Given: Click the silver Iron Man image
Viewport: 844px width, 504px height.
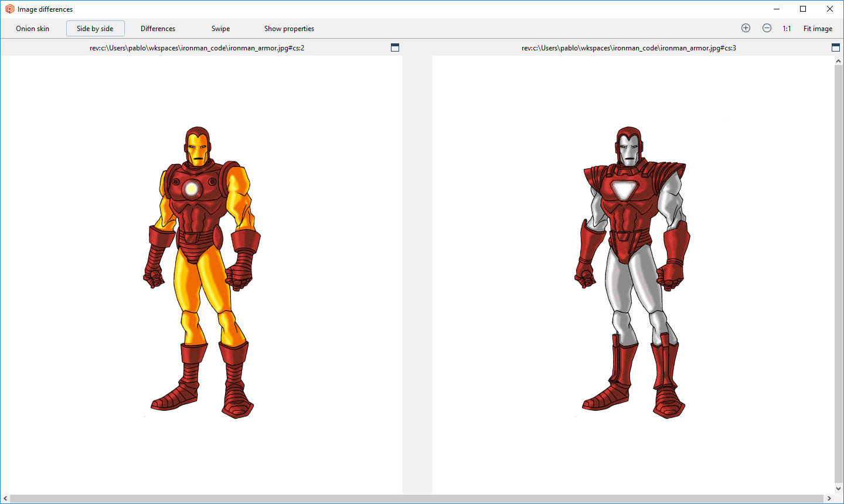Looking at the screenshot, I should coord(632,273).
